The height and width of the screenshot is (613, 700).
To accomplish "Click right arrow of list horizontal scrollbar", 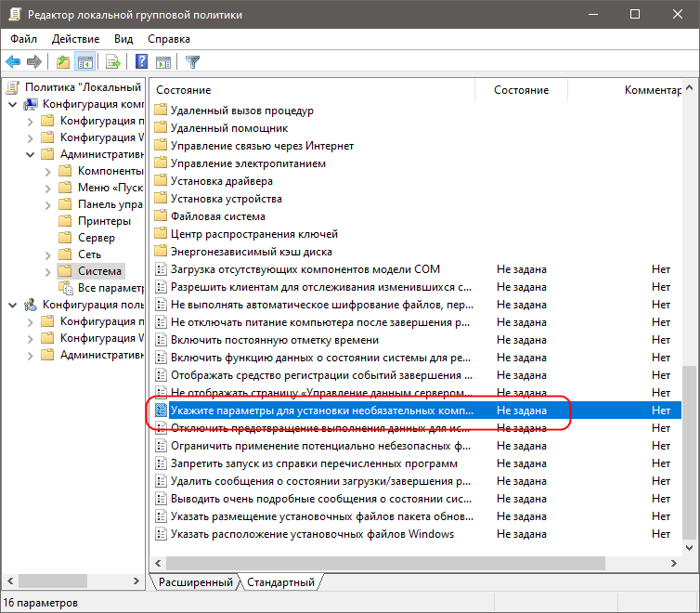I will coord(674,564).
